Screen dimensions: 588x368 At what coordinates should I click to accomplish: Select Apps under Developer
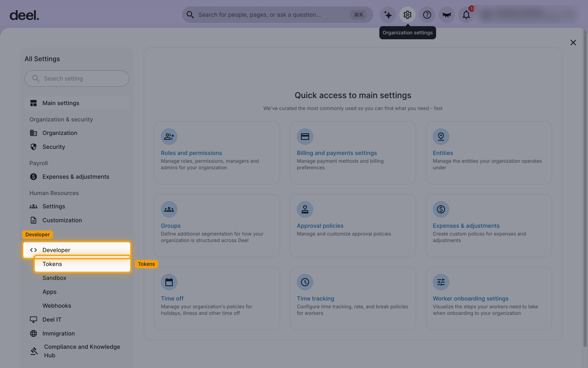49,292
